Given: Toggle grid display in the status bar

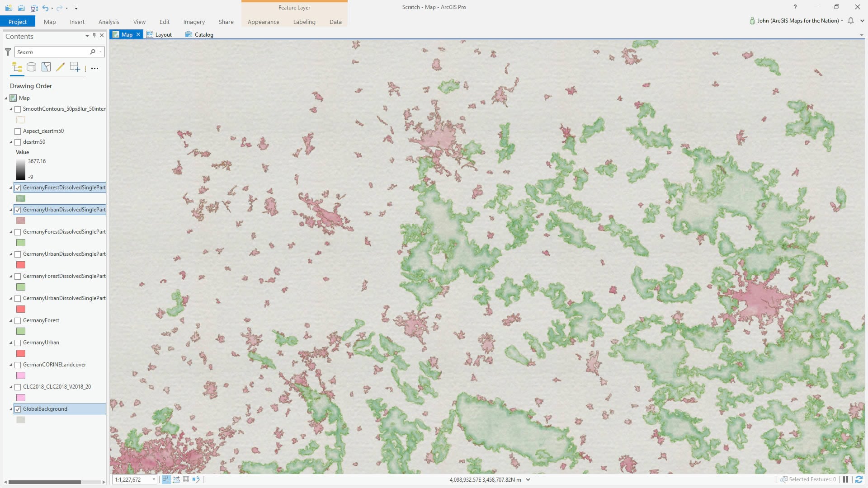Looking at the screenshot, I should [186, 479].
